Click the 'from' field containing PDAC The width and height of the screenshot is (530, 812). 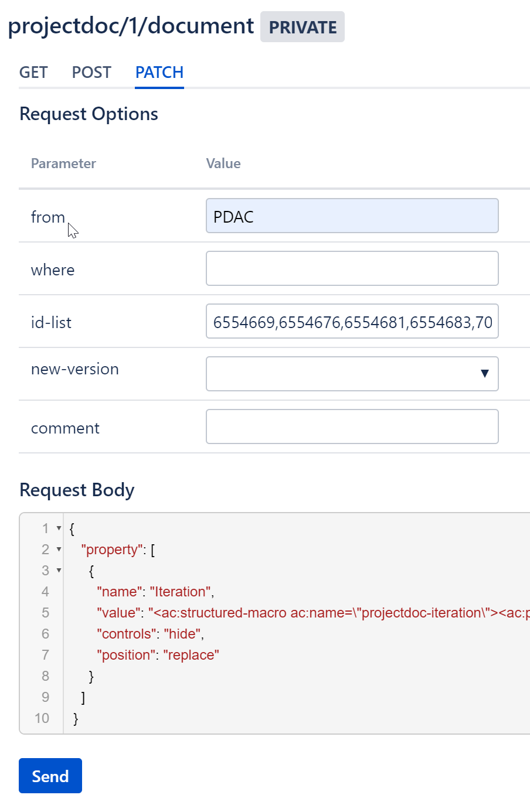point(352,216)
